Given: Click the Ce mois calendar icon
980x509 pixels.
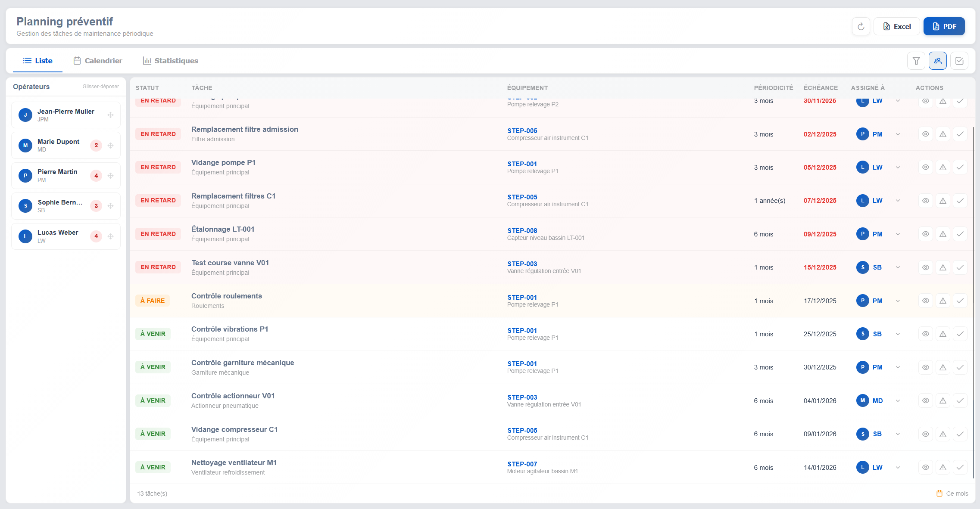Looking at the screenshot, I should click(939, 493).
